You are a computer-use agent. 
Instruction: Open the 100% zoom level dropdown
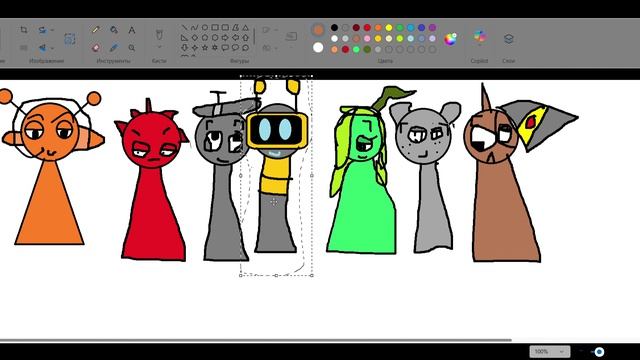(550, 351)
